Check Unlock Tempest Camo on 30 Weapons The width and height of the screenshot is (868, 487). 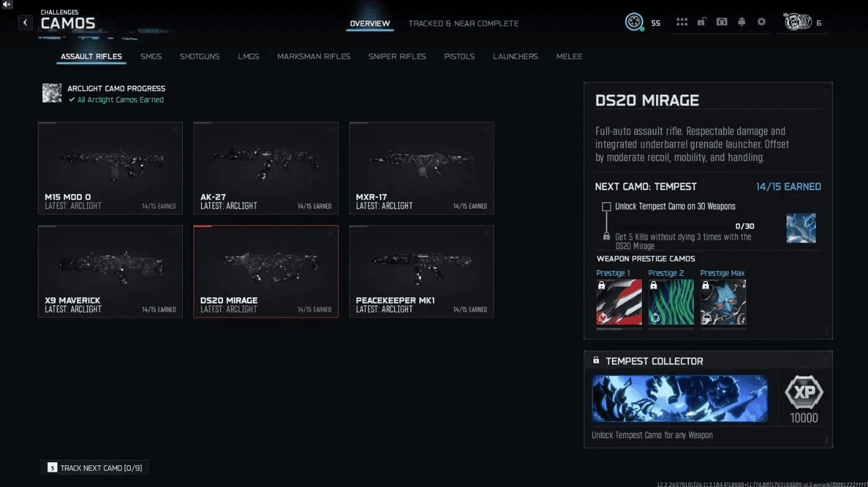point(605,206)
